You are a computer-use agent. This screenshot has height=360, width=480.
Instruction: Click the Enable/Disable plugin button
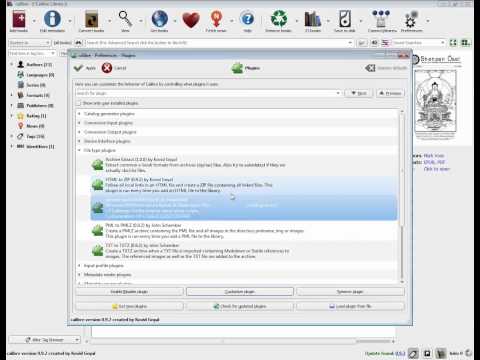129,292
